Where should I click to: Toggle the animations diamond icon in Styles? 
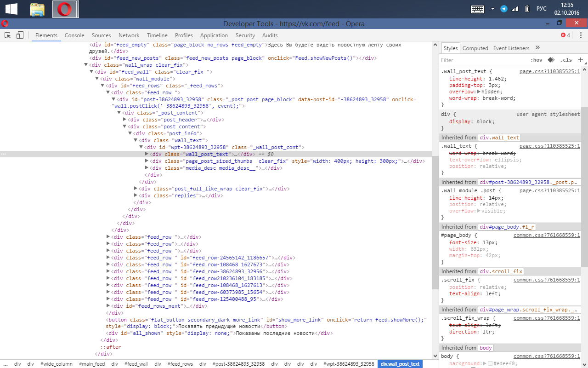pyautogui.click(x=551, y=60)
